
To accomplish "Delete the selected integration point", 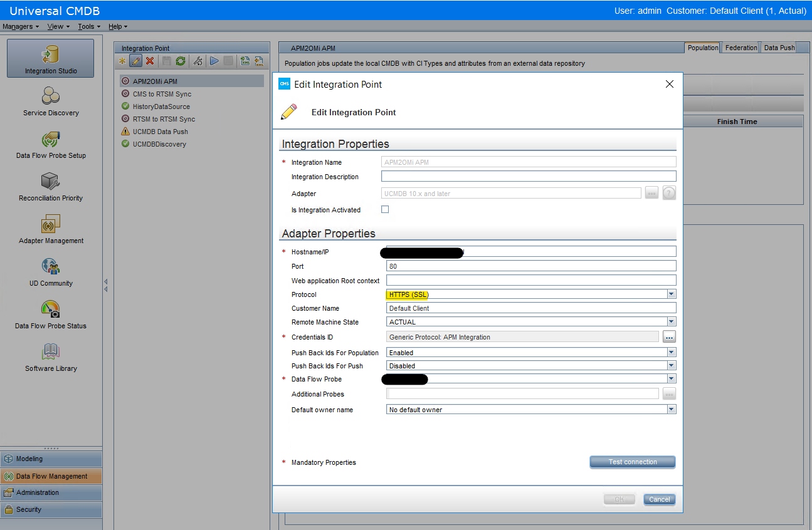I will [x=149, y=61].
